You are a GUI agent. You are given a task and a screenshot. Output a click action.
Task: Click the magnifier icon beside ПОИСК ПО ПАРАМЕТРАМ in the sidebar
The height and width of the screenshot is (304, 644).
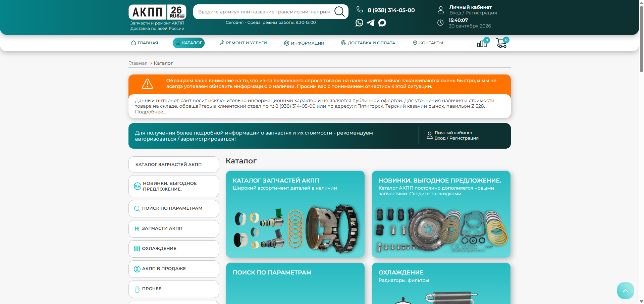click(x=137, y=208)
